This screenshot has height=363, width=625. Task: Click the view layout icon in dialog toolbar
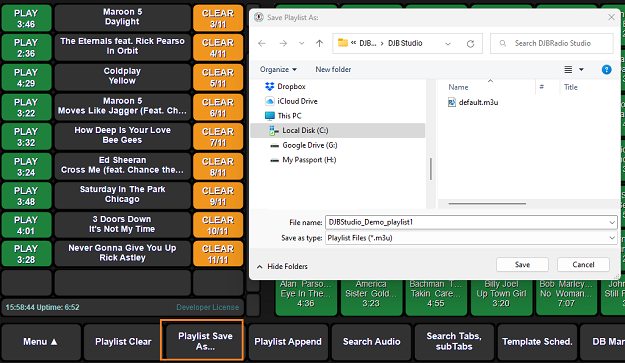coord(568,70)
